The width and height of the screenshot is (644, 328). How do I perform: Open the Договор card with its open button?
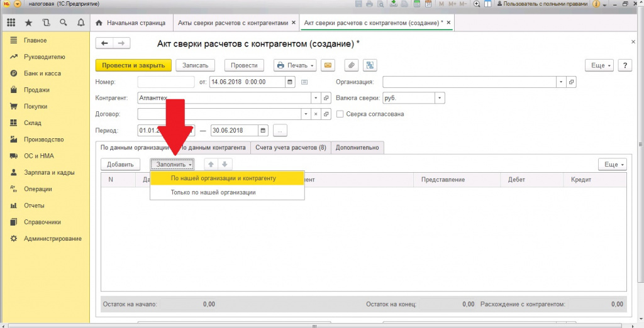pyautogui.click(x=326, y=114)
